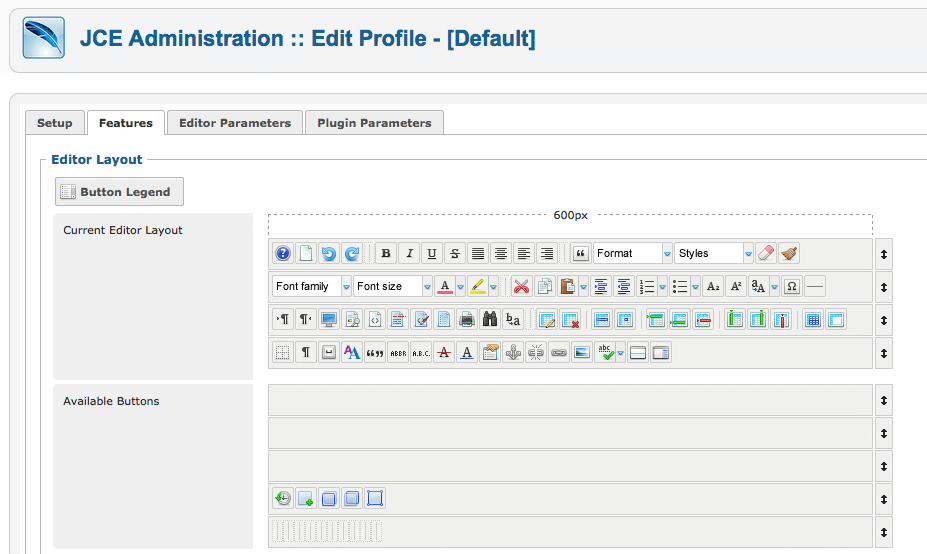The height and width of the screenshot is (554, 927).
Task: Open the bullet list style arrow
Action: (x=696, y=287)
